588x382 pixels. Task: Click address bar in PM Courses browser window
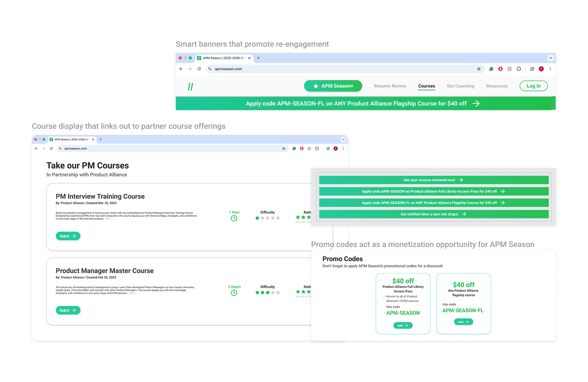coord(172,149)
